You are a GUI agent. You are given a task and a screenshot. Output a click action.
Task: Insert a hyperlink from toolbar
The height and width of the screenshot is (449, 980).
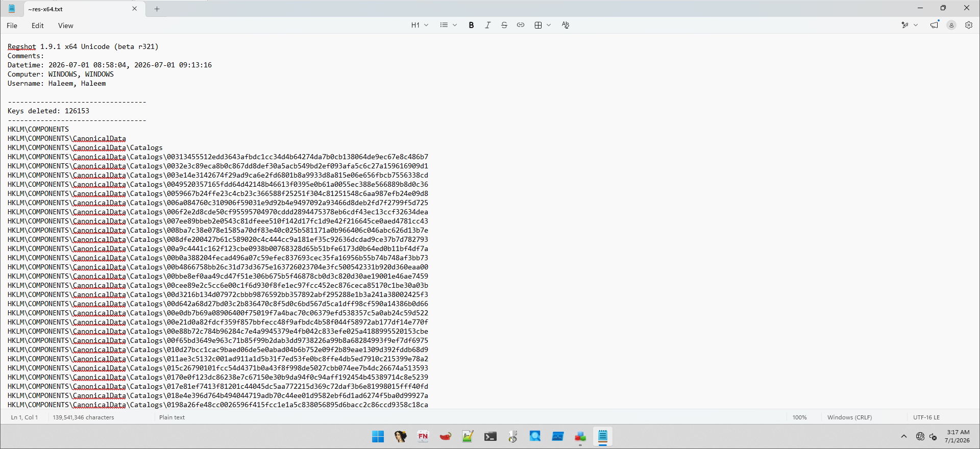click(x=520, y=25)
